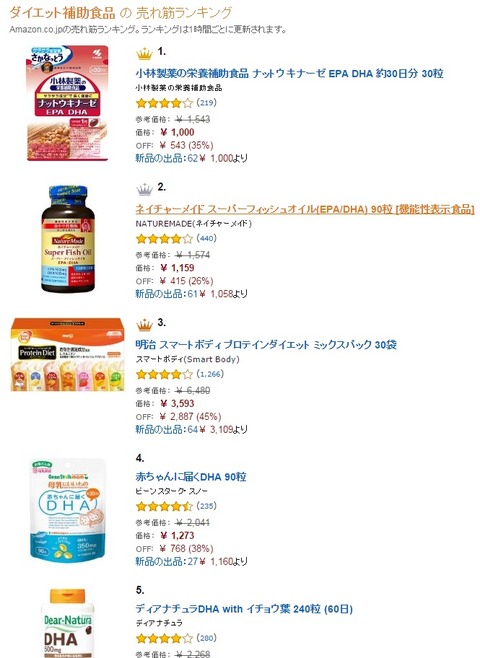Image resolution: width=480 pixels, height=658 pixels.
Task: Click the BeanStalk DHA pouch thumbnail
Action: pyautogui.click(x=68, y=509)
